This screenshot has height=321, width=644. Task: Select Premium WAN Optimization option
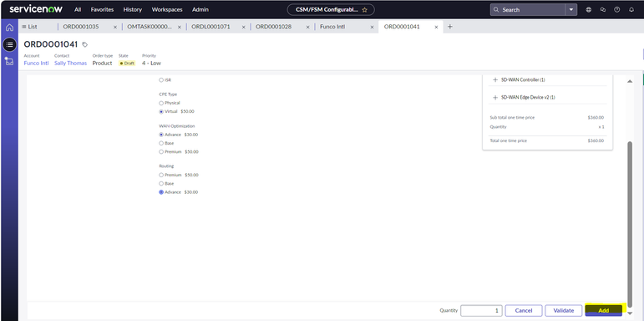click(x=161, y=151)
